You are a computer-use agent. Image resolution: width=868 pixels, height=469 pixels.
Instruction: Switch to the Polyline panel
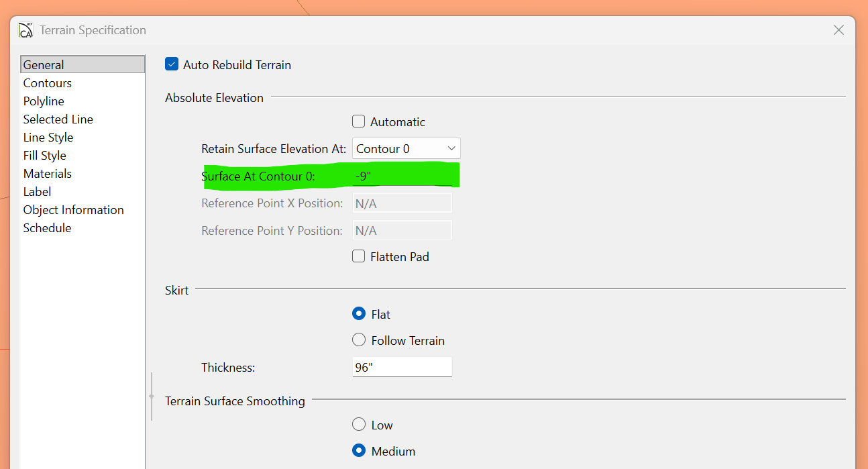[x=44, y=101]
